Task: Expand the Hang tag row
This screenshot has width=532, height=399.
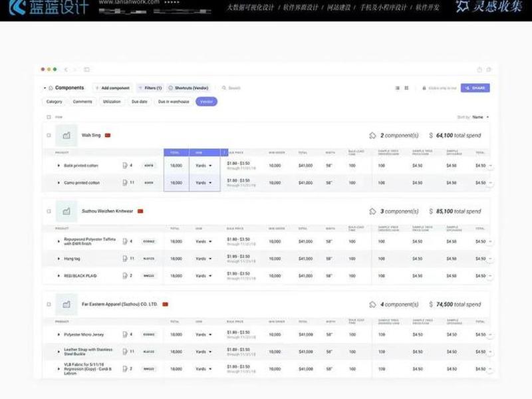Action: pos(59,259)
